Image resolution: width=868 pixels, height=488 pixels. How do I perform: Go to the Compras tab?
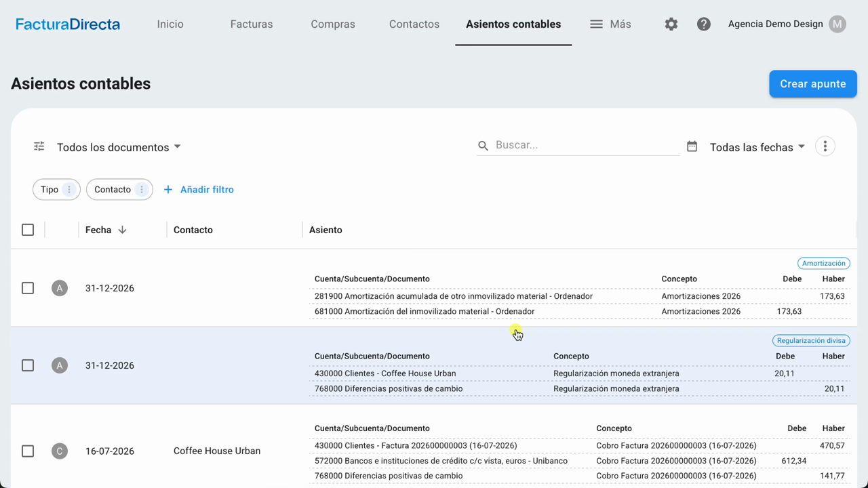tap(333, 24)
